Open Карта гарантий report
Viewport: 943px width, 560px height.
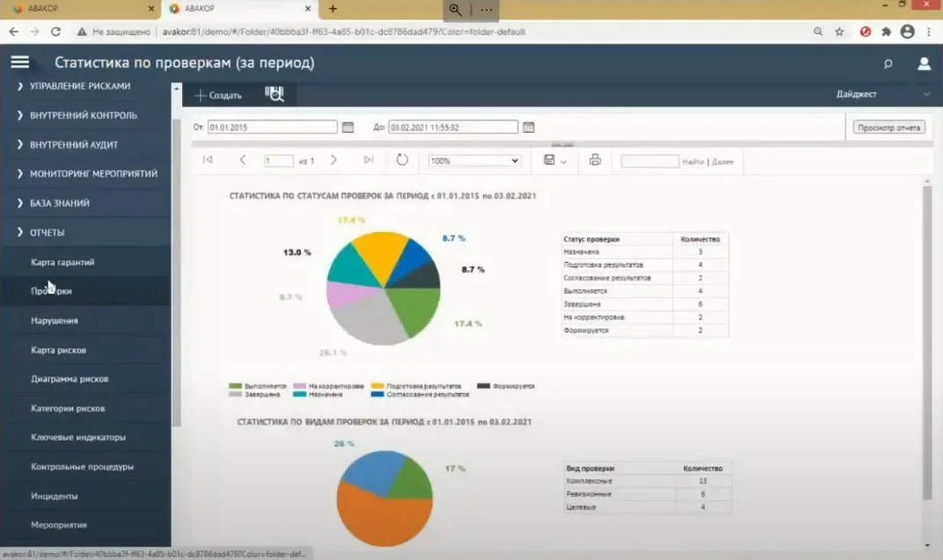point(62,262)
